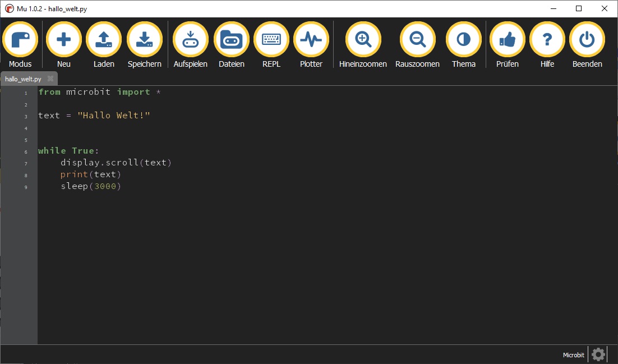Check the code with Prüfen

tap(508, 45)
